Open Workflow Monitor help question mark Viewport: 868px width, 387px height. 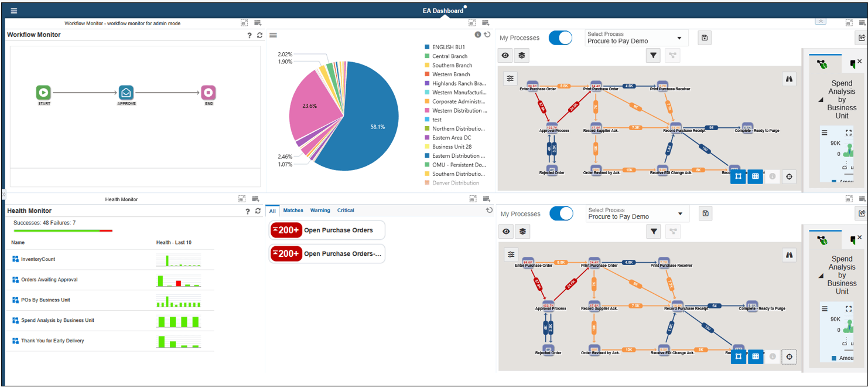(250, 35)
